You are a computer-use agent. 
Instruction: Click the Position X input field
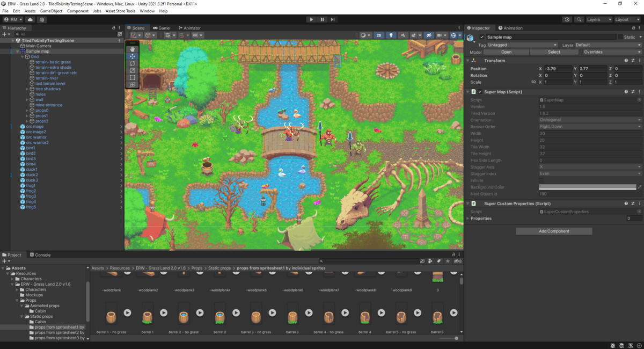[558, 69]
